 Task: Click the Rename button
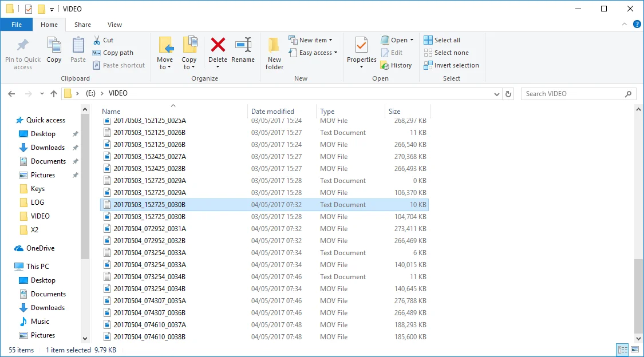pos(243,50)
